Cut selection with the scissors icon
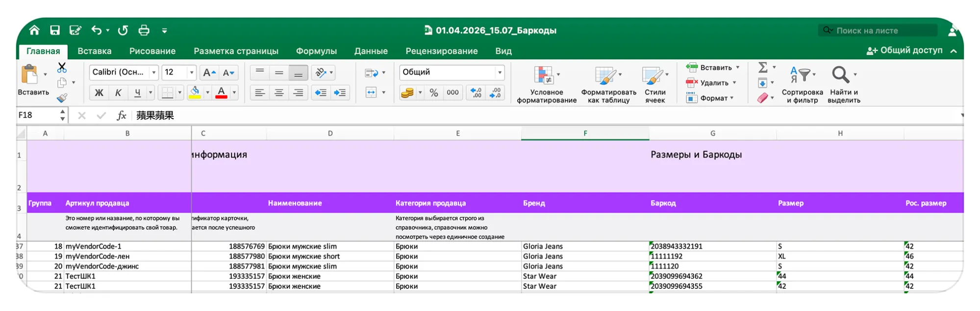The width and height of the screenshot is (980, 311). (x=62, y=67)
